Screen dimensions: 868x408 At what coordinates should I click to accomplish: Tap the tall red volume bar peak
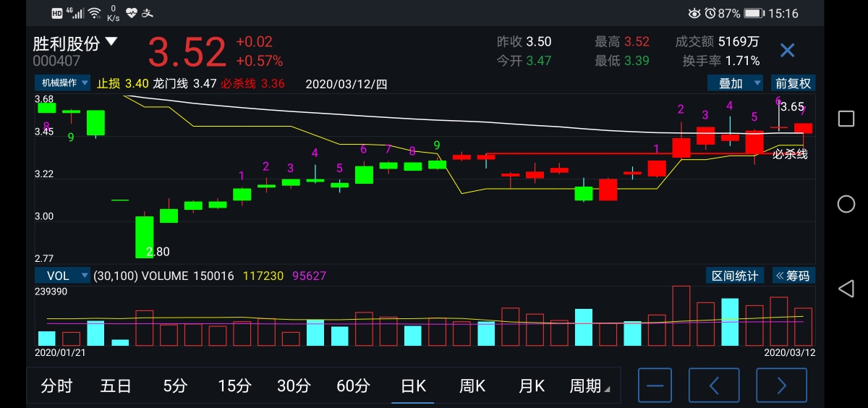[x=681, y=315]
